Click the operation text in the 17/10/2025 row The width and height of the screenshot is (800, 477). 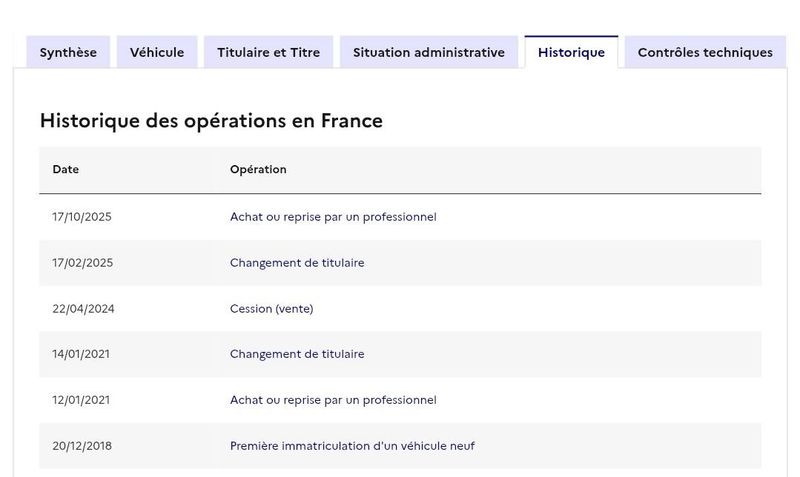coord(333,217)
